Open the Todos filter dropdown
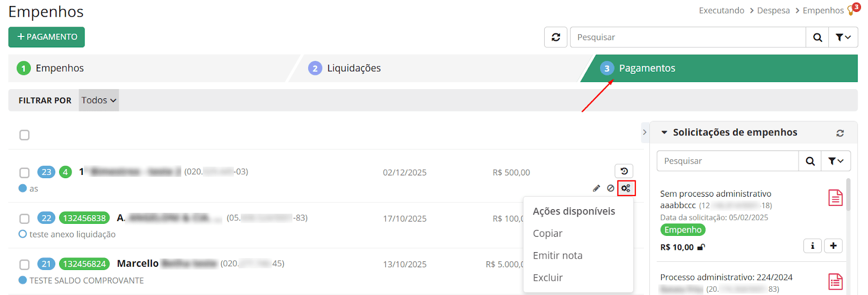The height and width of the screenshot is (295, 868). pos(99,101)
